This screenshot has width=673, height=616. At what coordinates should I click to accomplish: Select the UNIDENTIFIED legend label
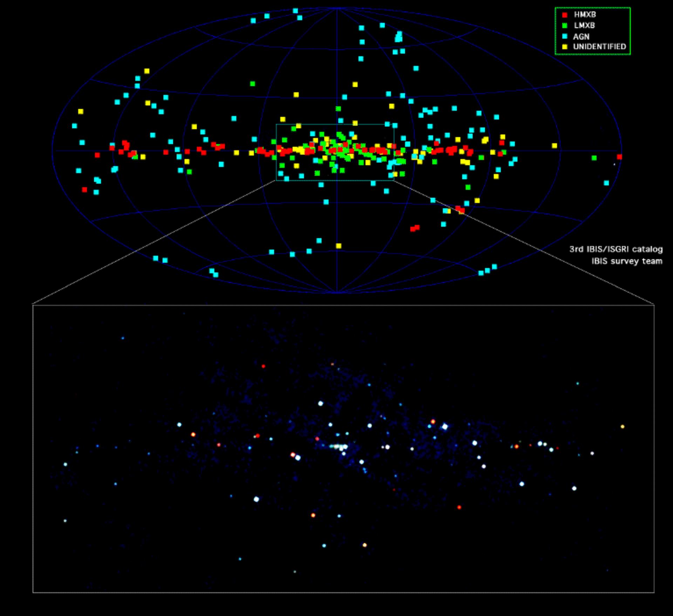(600, 47)
